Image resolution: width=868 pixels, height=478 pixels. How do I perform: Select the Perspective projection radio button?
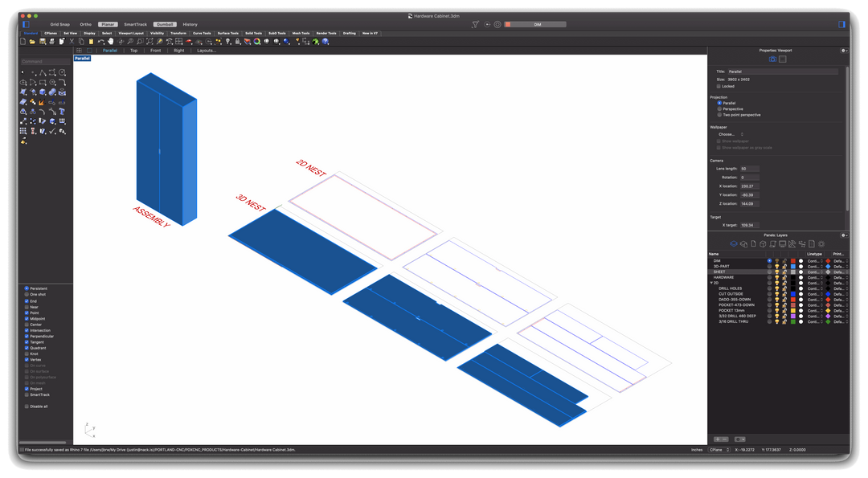[x=719, y=108]
